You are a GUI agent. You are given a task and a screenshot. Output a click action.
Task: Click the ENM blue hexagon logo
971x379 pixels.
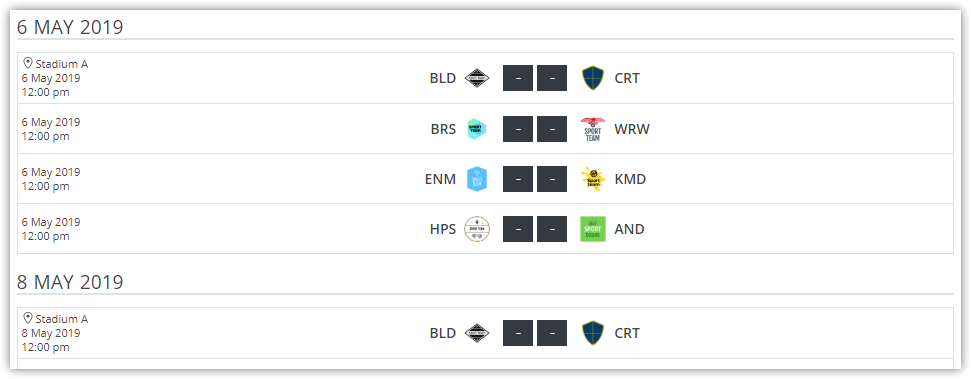click(477, 179)
